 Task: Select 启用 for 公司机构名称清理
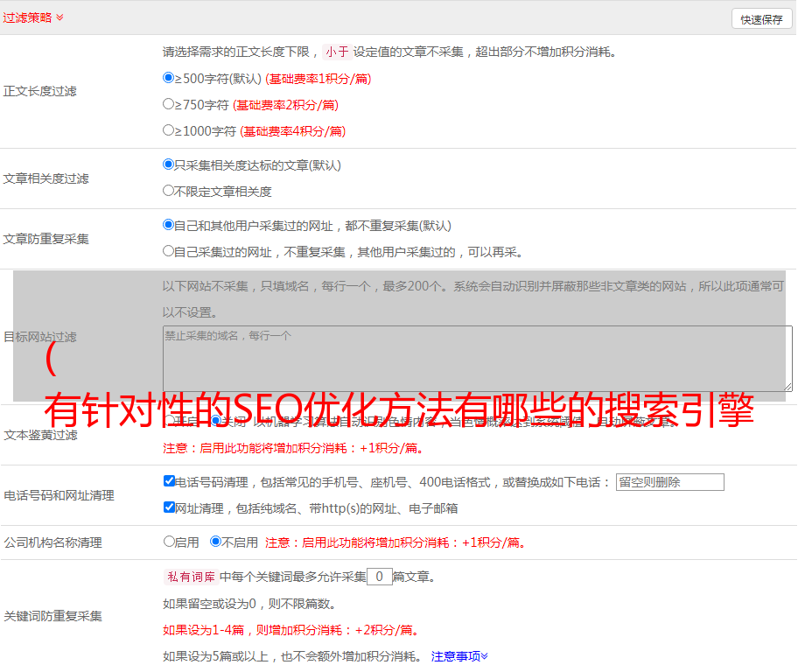click(169, 542)
